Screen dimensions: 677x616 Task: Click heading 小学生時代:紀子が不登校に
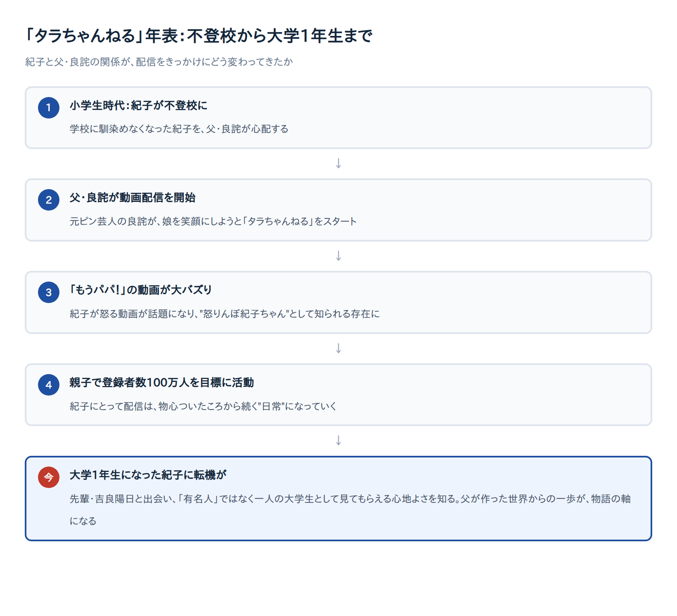tap(138, 106)
